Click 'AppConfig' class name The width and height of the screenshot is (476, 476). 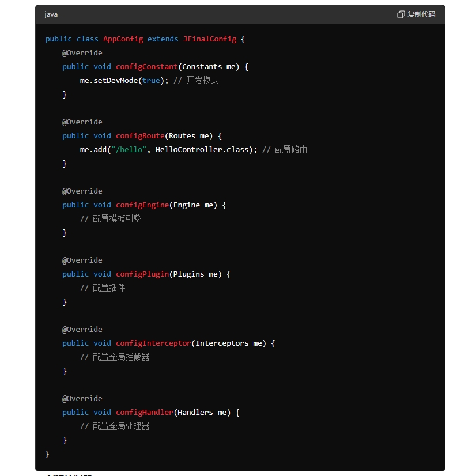123,39
